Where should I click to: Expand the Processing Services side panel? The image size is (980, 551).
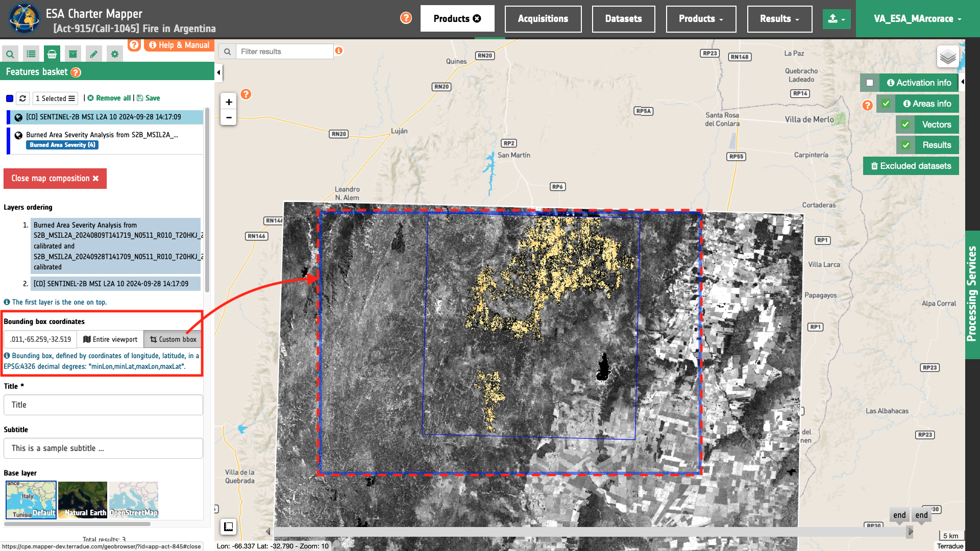tap(972, 294)
